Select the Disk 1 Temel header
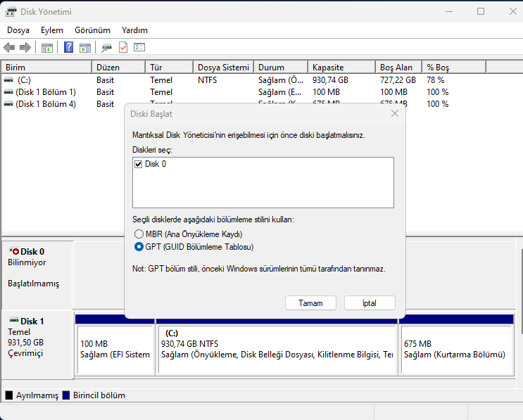The height and width of the screenshot is (420, 523). pyautogui.click(x=37, y=344)
